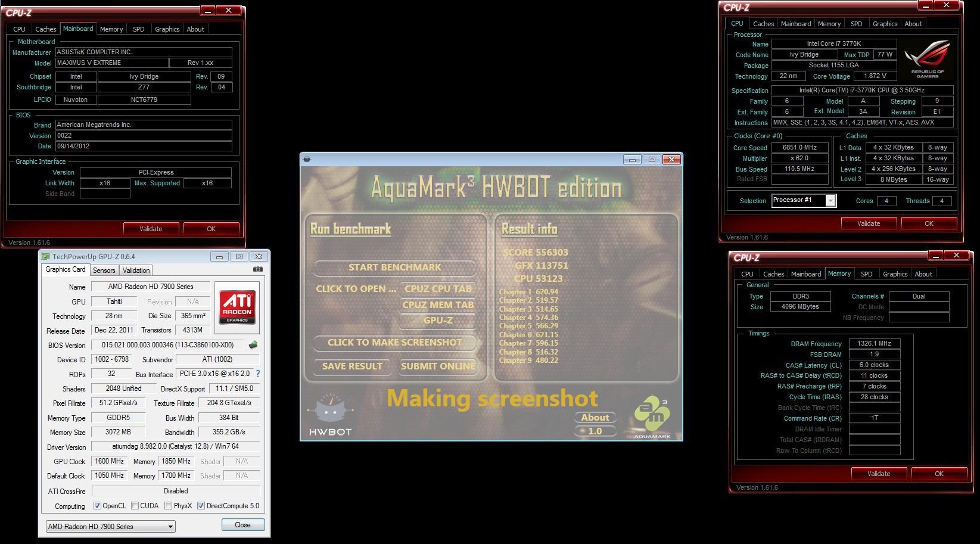Click the Driver Version field in GPU-Z
The image size is (980, 544).
(176, 446)
